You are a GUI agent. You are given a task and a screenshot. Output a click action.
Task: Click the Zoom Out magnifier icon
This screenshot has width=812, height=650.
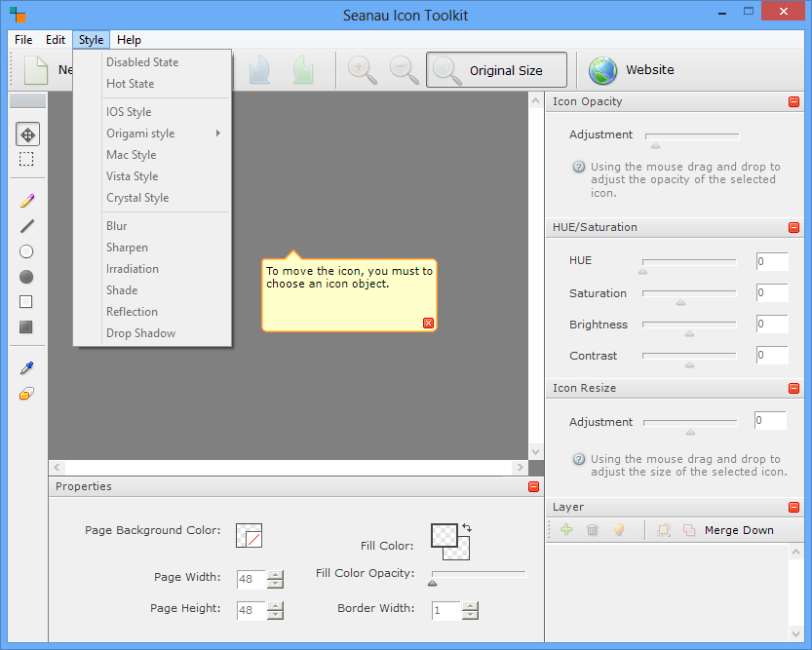(x=404, y=70)
